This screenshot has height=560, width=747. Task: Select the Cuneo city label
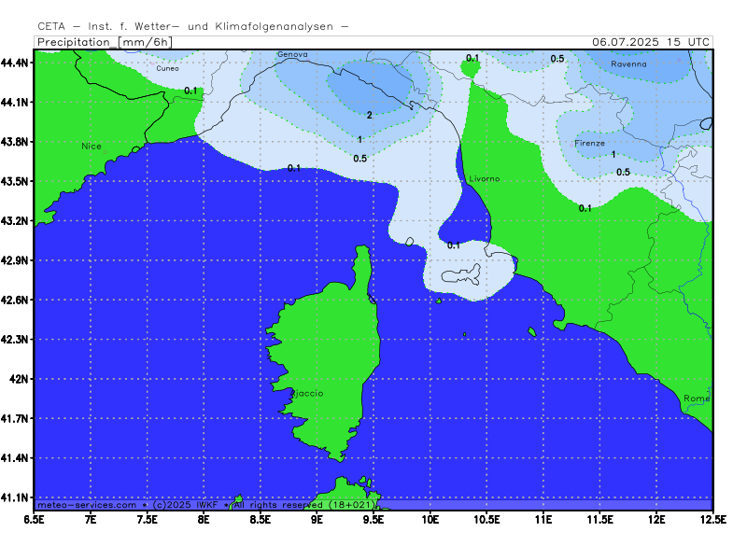168,68
